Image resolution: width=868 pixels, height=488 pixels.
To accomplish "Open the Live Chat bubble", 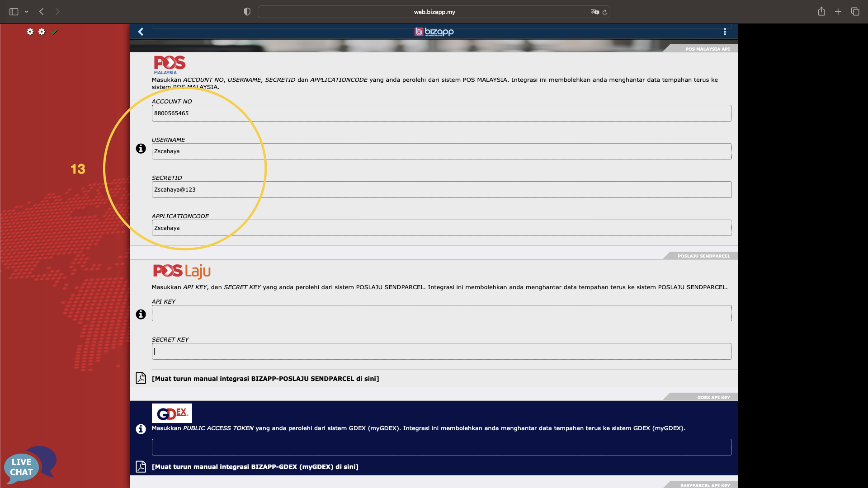I will [30, 465].
